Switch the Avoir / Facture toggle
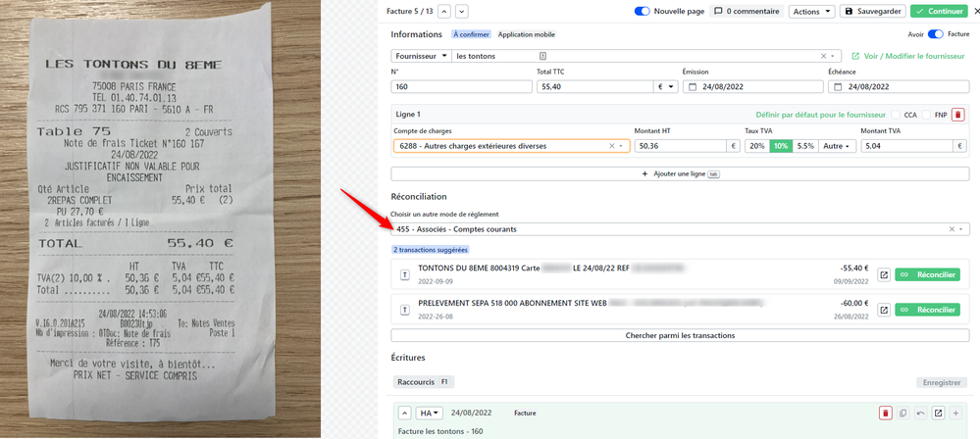 [935, 34]
